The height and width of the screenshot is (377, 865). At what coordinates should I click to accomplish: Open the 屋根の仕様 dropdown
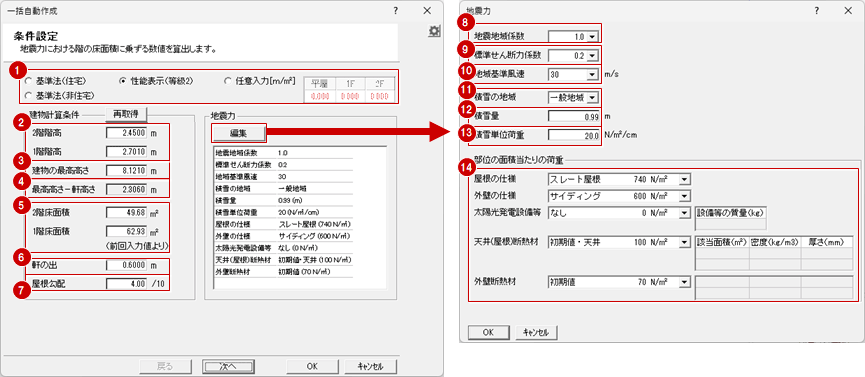coord(685,179)
